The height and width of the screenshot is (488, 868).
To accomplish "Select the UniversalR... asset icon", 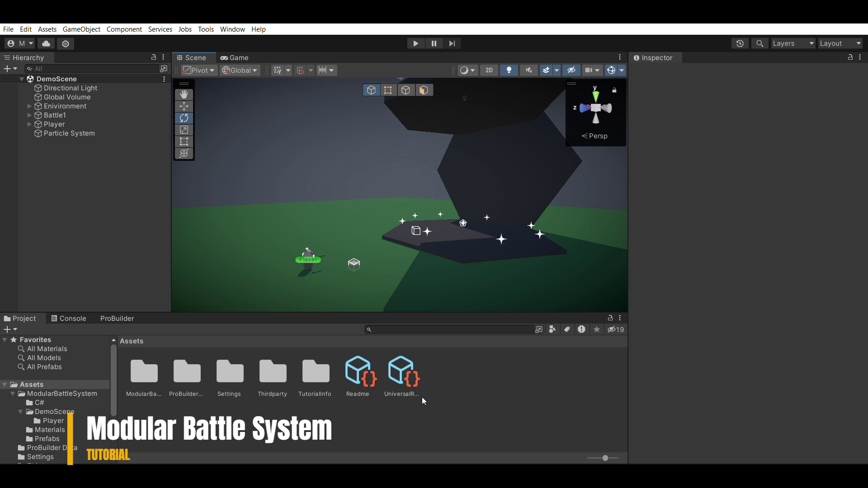I will (404, 371).
